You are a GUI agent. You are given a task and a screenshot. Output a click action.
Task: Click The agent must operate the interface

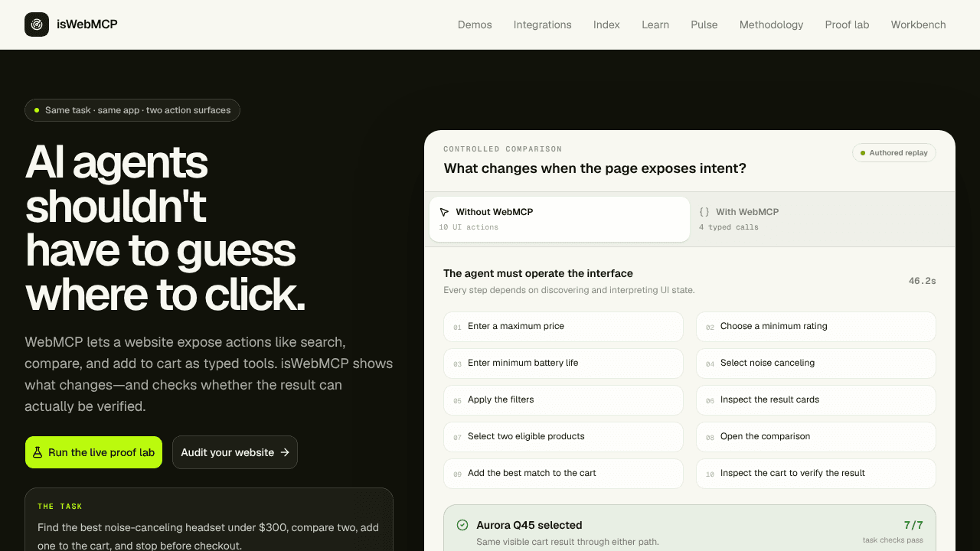coord(538,273)
